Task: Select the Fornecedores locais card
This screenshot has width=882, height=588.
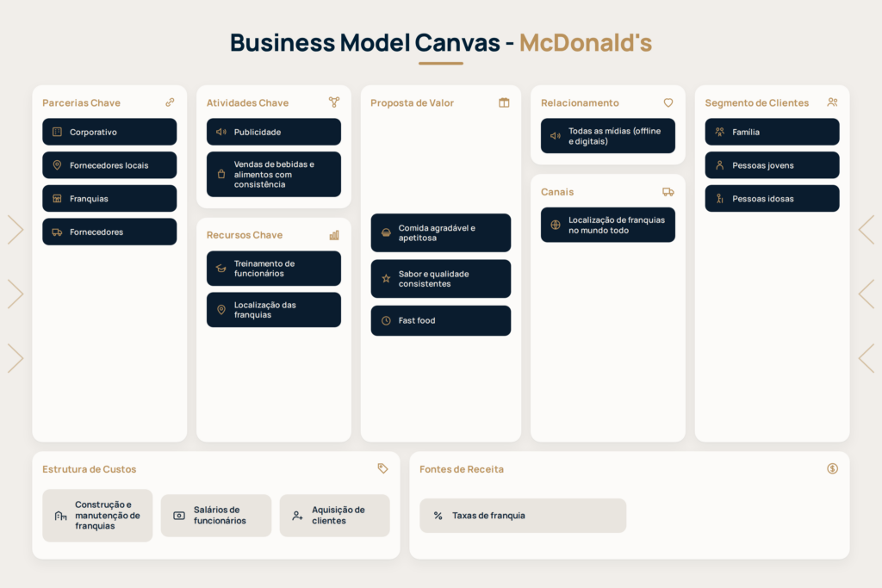Action: pos(109,165)
